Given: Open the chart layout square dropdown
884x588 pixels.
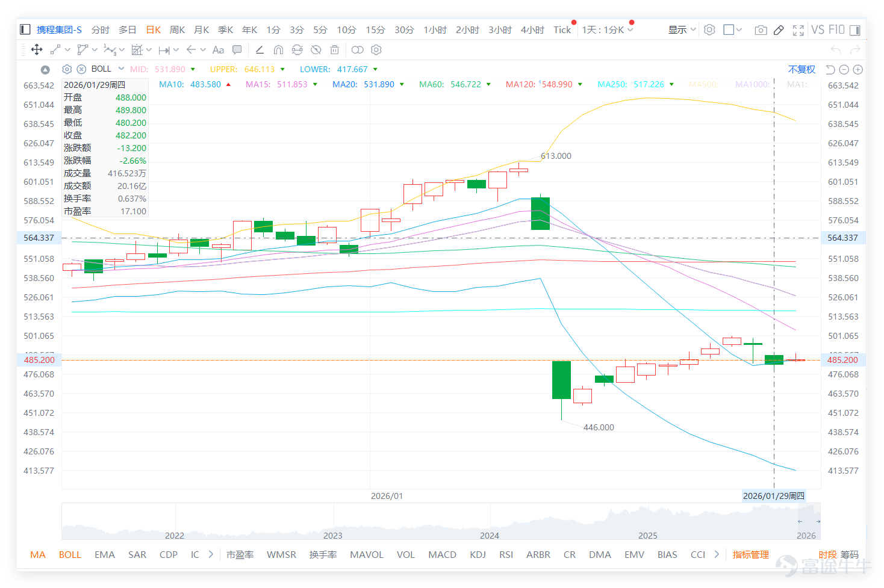Looking at the screenshot, I should [732, 29].
